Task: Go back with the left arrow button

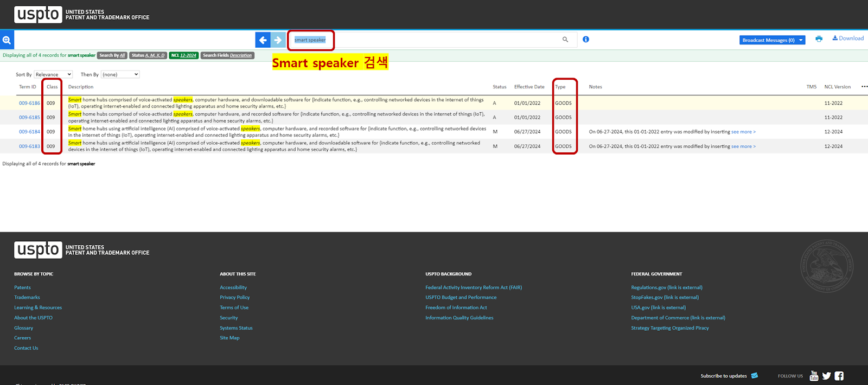Action: (x=263, y=40)
